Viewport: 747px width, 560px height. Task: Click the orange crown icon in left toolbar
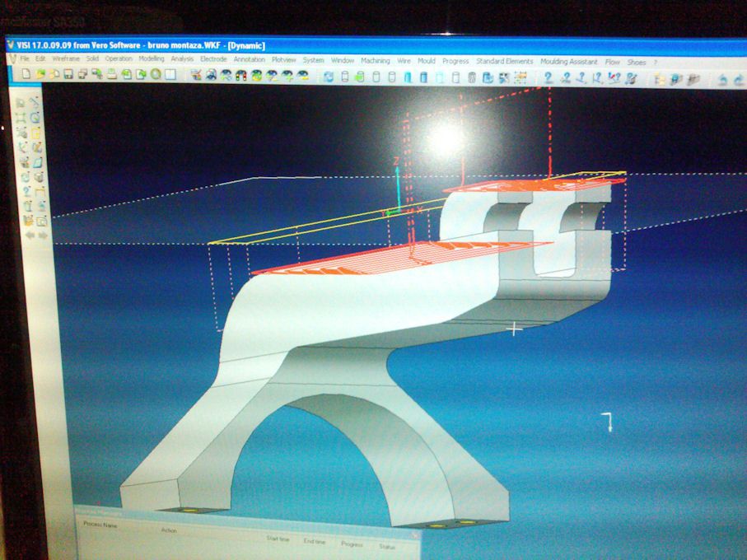point(29,221)
